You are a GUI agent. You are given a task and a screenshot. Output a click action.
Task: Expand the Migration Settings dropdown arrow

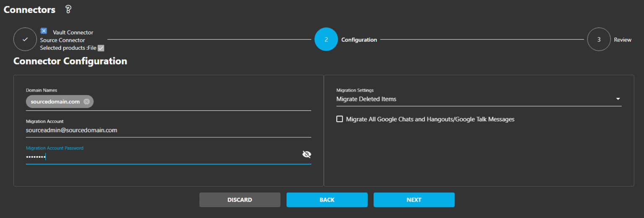(x=618, y=99)
